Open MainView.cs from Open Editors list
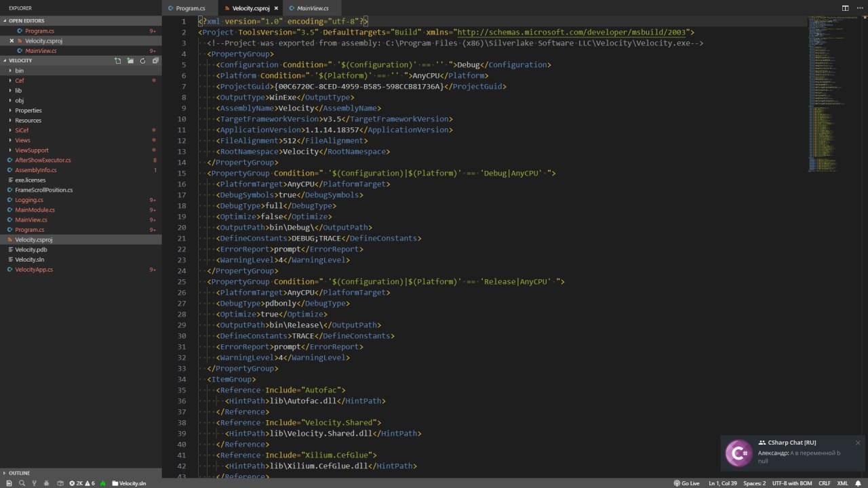 coord(81,51)
